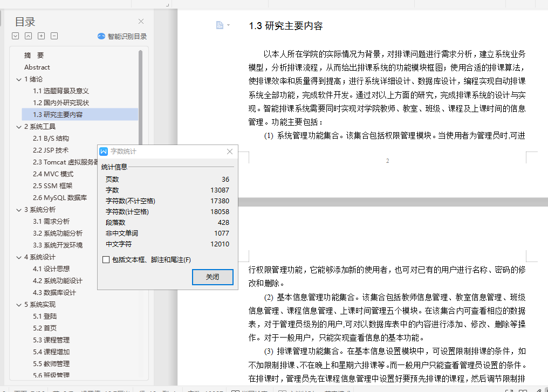
Task: Enable 包括文本框、脚注和尾注 checkbox
Action: (x=106, y=259)
